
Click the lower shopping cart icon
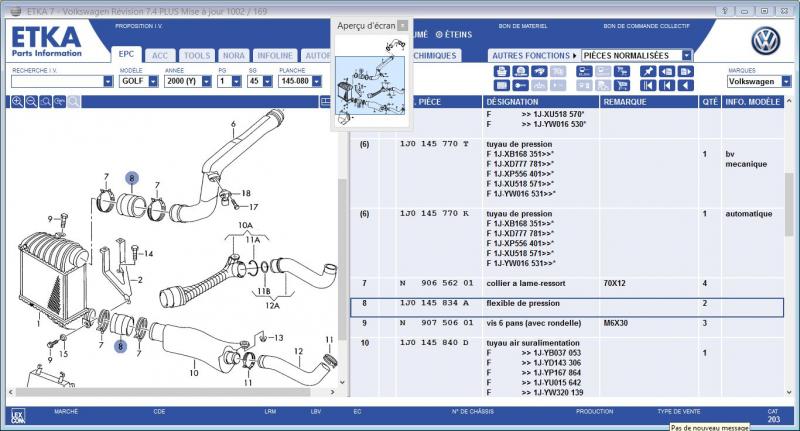click(621, 86)
